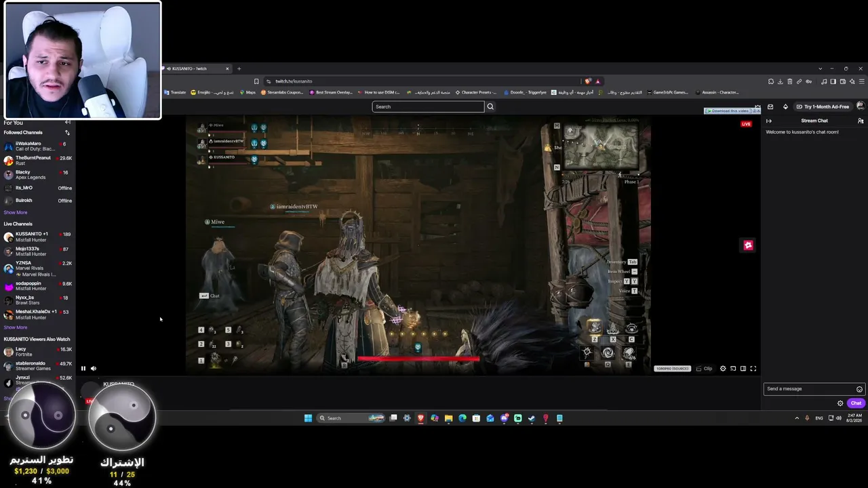
Task: Open the Best Stream Overlay bookmark
Action: coord(331,92)
